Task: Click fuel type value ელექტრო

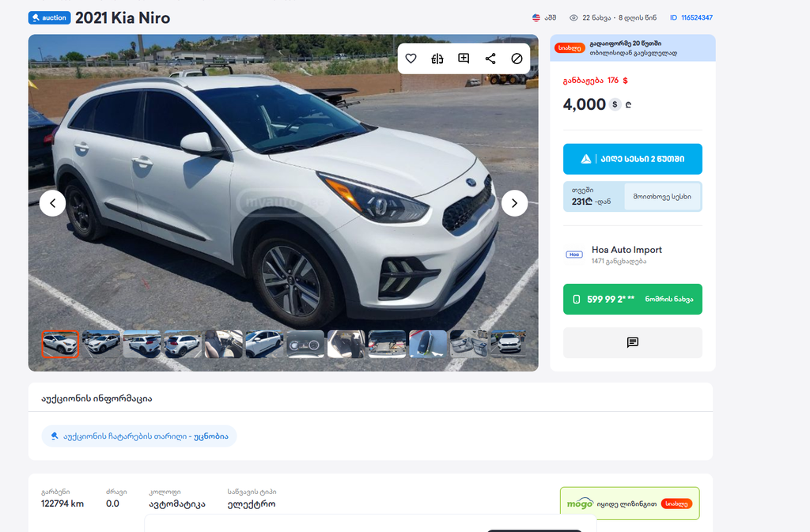Action: coord(252,504)
